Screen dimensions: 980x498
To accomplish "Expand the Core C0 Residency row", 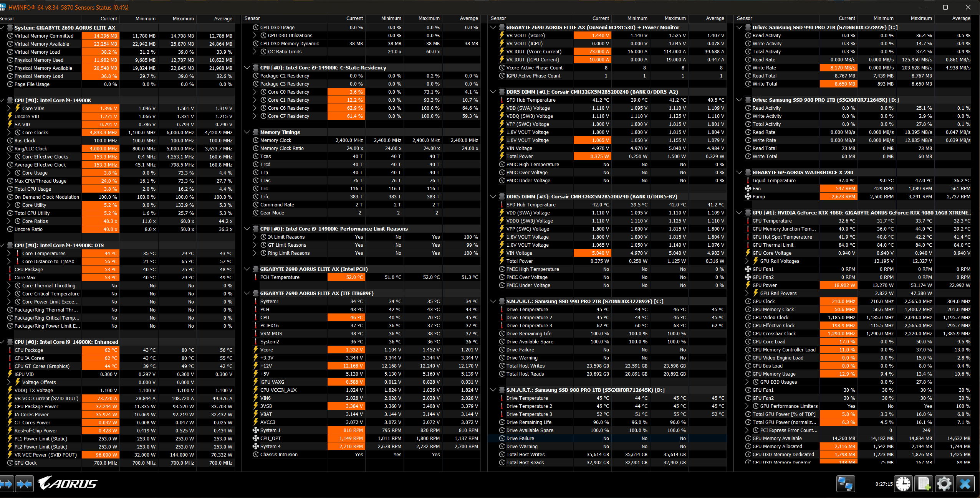I will (255, 92).
